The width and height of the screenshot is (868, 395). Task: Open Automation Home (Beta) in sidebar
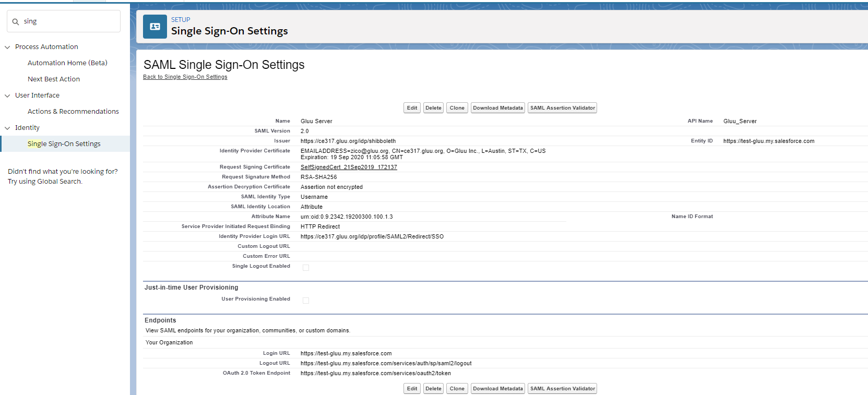[67, 63]
